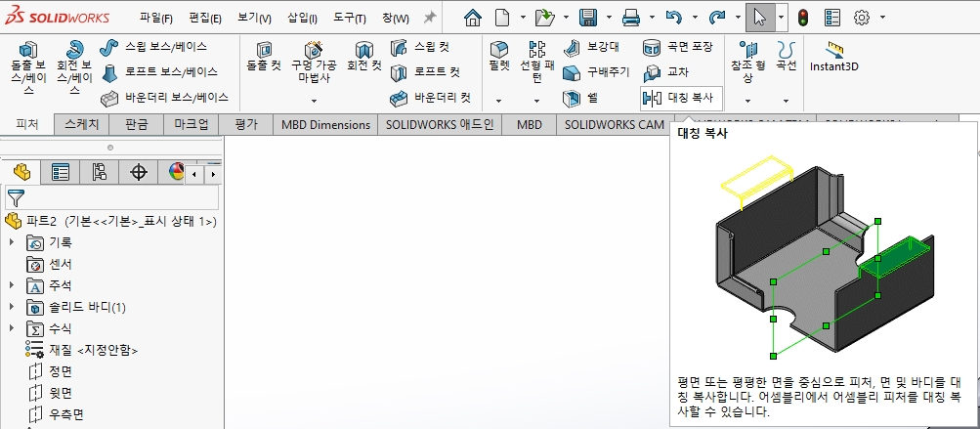Switch to the MBD Dimensions tab

[x=325, y=124]
